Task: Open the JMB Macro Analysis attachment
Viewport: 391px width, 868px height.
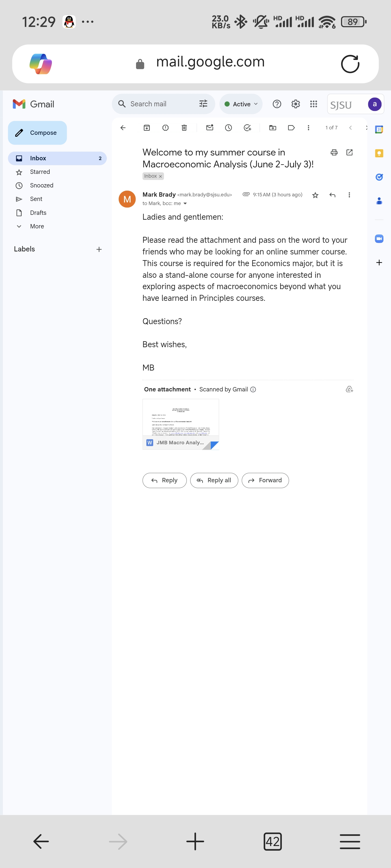Action: 181,424
